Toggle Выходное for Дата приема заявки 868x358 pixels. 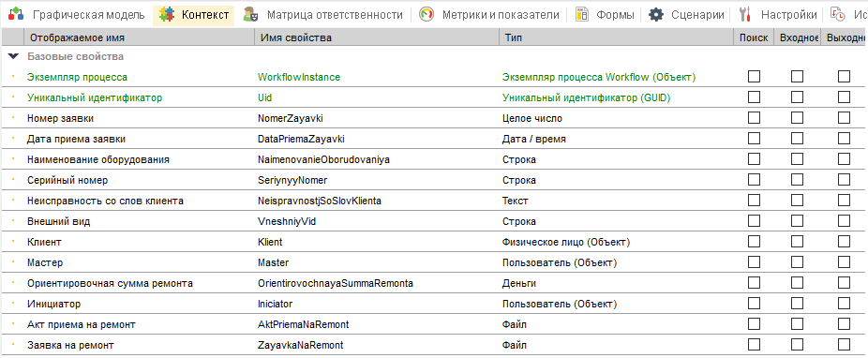[845, 139]
